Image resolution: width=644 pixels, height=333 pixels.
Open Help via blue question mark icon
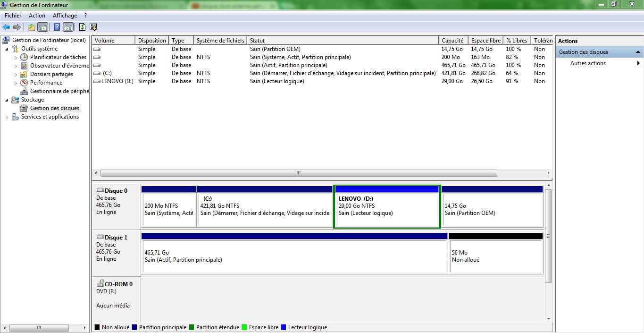[57, 27]
